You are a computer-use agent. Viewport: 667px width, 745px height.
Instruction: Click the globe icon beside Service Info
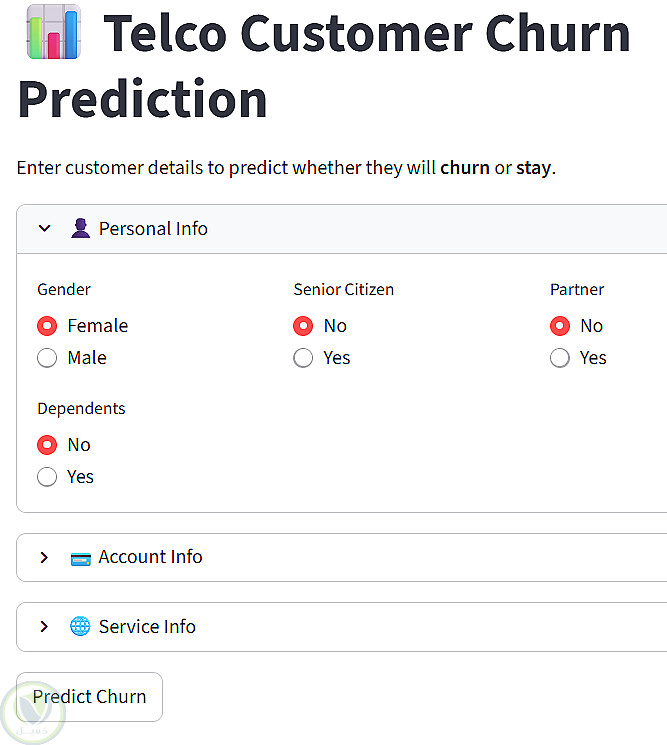pos(80,627)
